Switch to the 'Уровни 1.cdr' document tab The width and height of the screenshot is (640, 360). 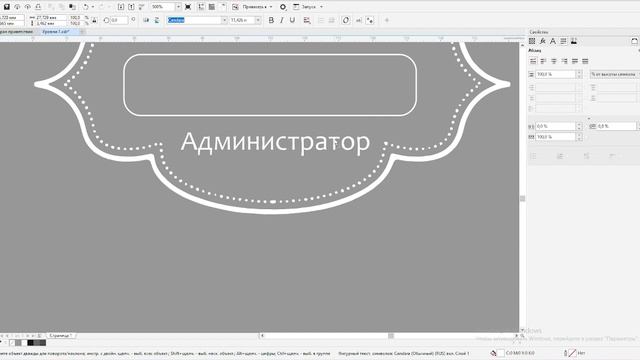tap(56, 31)
